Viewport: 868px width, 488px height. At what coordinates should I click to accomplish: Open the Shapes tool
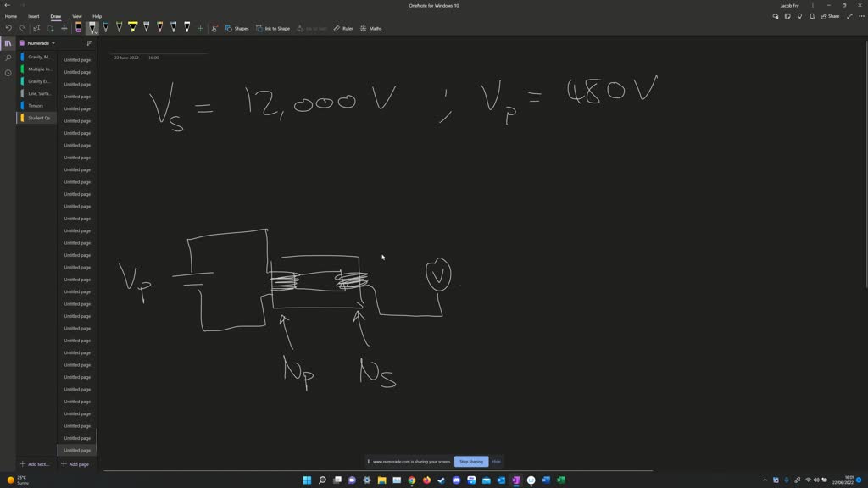[x=240, y=28]
